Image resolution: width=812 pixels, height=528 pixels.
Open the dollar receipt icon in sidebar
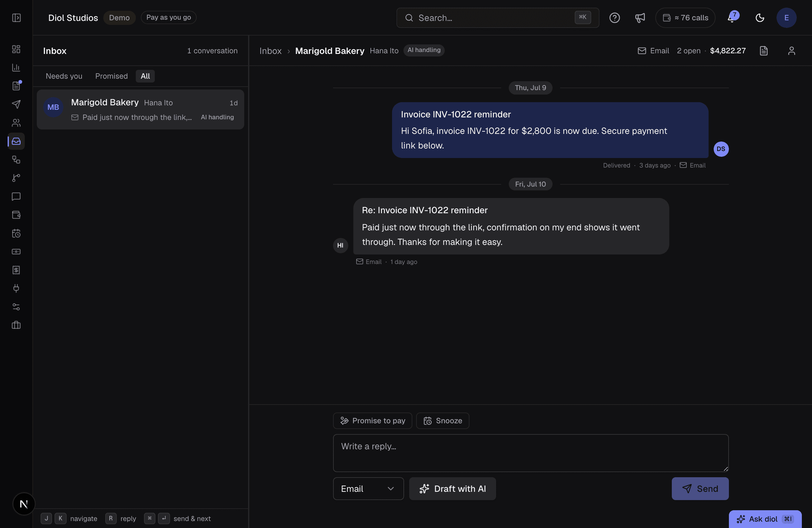[16, 270]
